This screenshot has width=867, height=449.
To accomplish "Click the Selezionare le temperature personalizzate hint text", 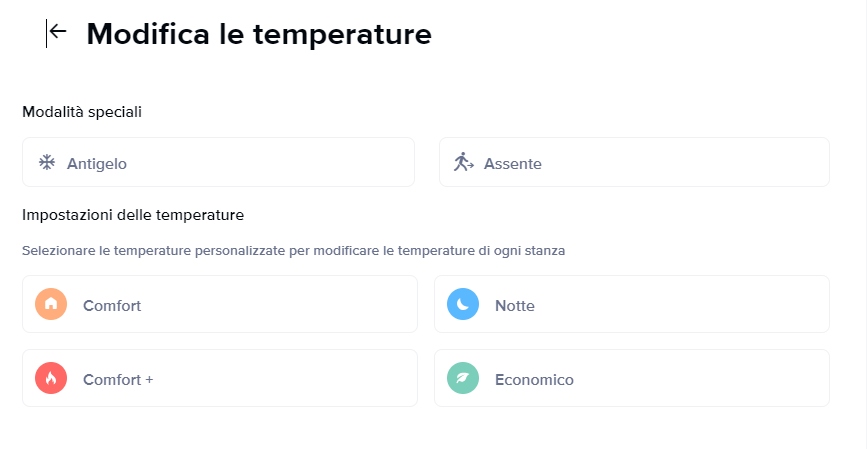I will (294, 251).
